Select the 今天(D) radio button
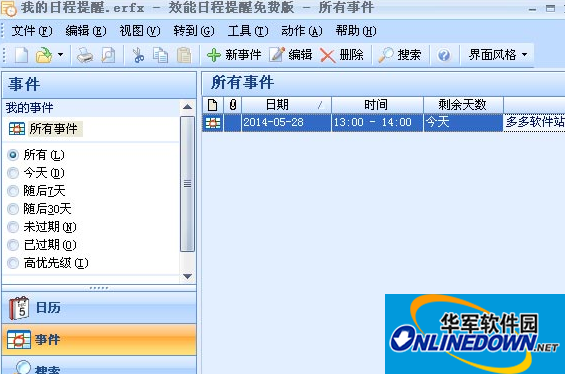This screenshot has width=565, height=374. coord(13,173)
